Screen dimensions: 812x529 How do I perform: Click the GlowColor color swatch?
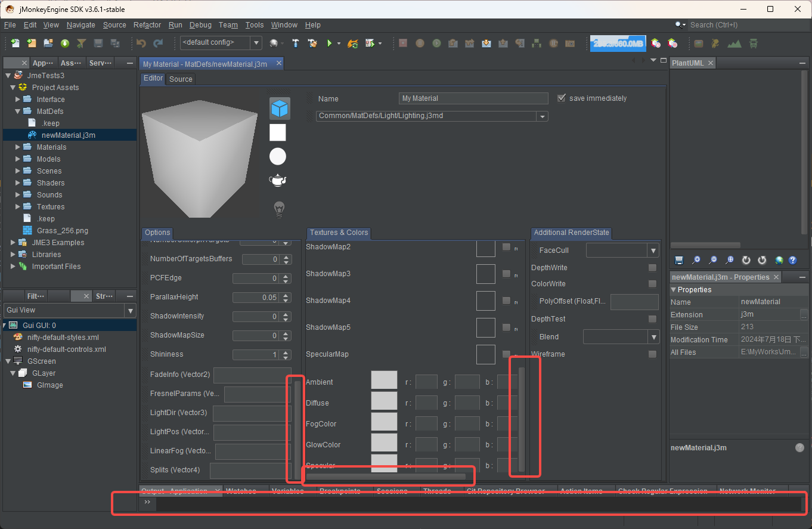coord(384,443)
